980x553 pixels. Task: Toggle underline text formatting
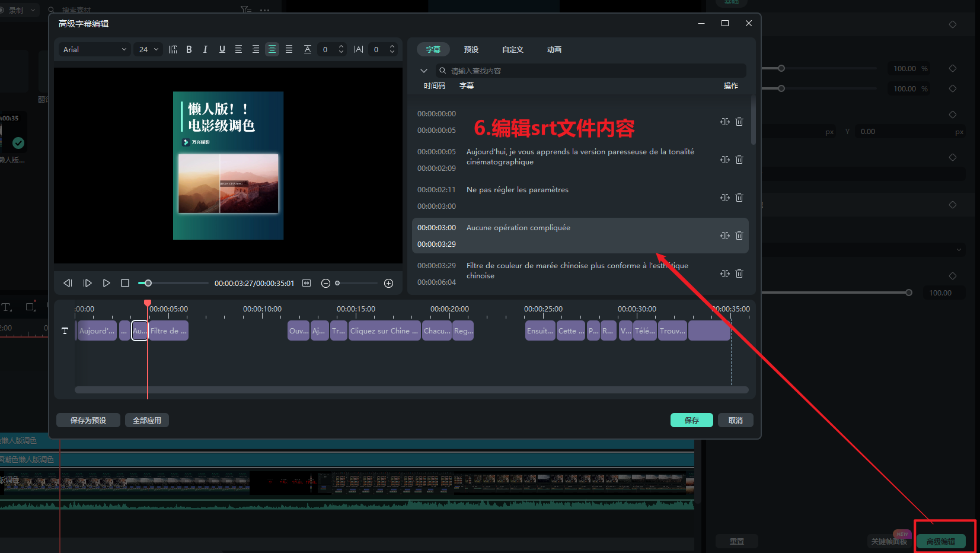pyautogui.click(x=222, y=49)
